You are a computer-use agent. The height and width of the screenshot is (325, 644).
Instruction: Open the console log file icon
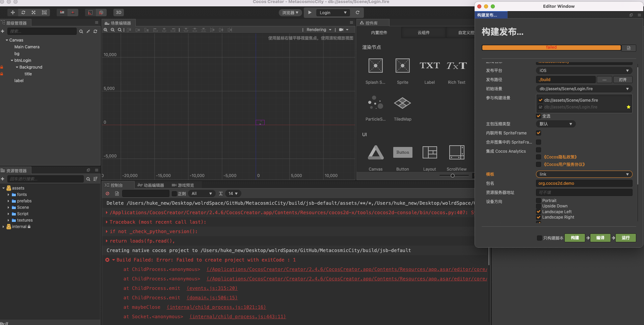point(117,194)
